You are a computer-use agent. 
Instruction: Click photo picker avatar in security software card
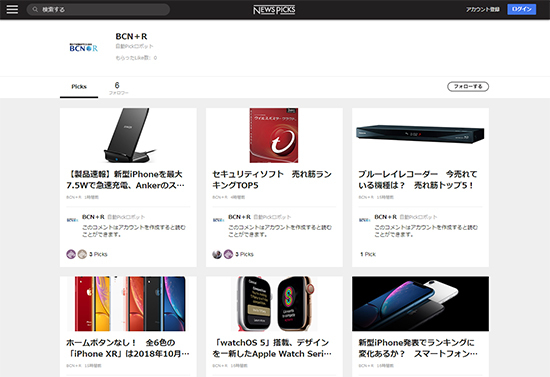click(x=217, y=254)
